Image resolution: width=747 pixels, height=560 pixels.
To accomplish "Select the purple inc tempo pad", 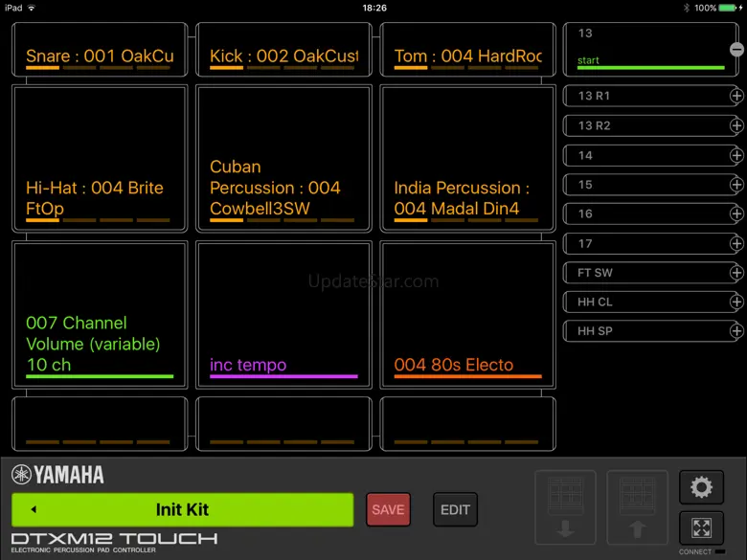I will coord(283,314).
